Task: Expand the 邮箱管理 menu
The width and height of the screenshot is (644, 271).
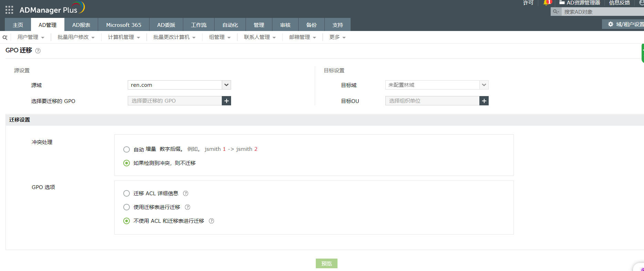Action: [302, 37]
